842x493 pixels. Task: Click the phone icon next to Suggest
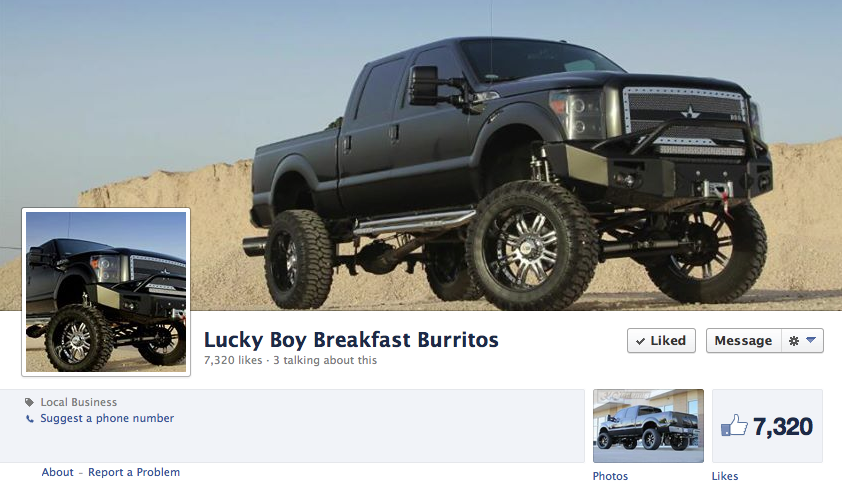[30, 419]
